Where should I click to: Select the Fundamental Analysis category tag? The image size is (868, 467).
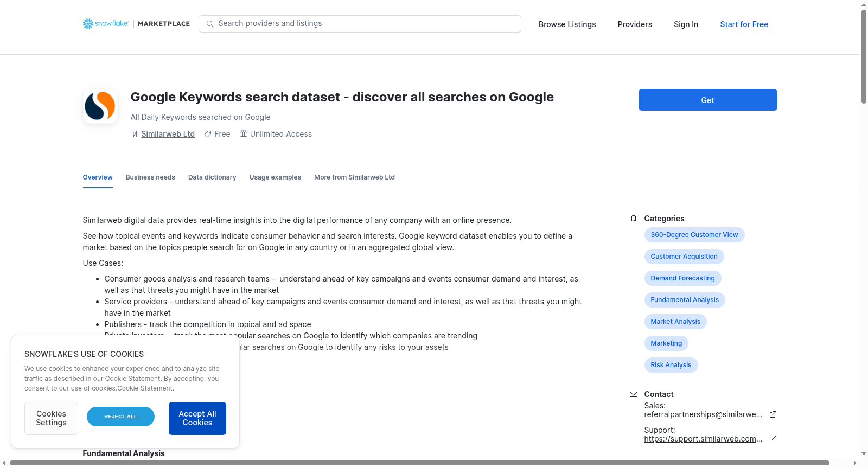click(x=685, y=300)
